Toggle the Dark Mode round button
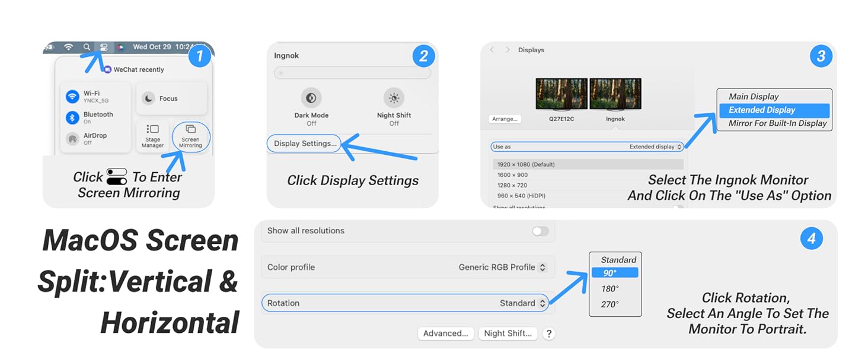Image resolution: width=868 pixels, height=356 pixels. click(311, 98)
